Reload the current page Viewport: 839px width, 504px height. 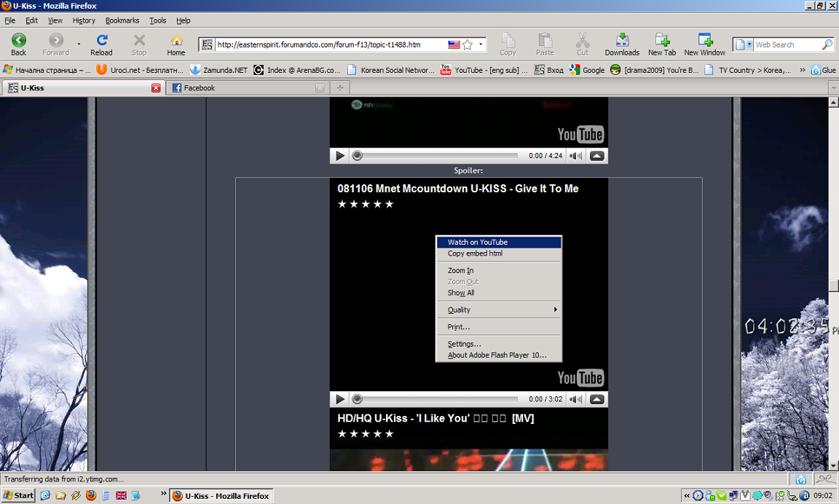(101, 44)
